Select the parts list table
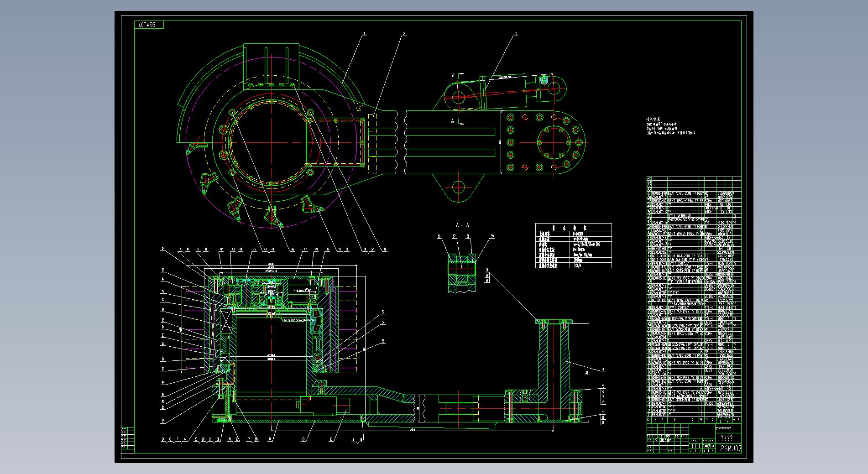The image size is (868, 474). (694, 299)
